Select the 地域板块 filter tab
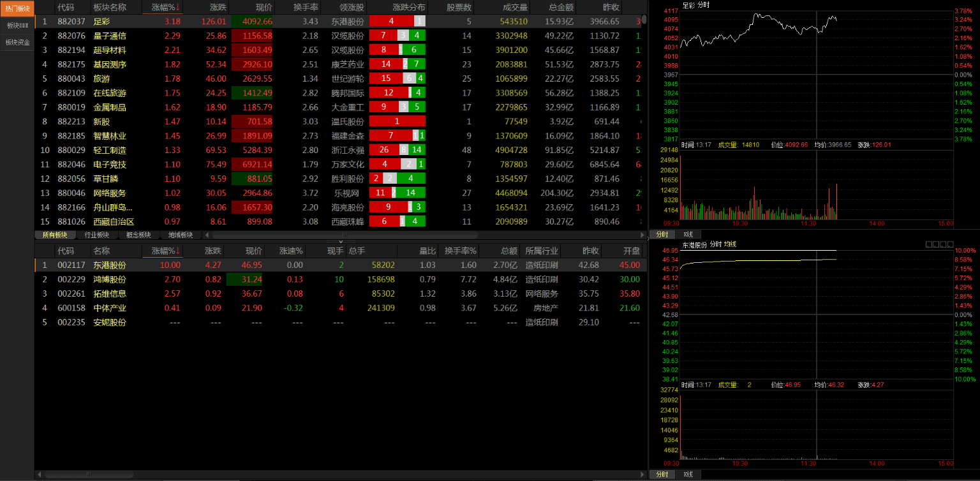980x481 pixels. pos(180,235)
